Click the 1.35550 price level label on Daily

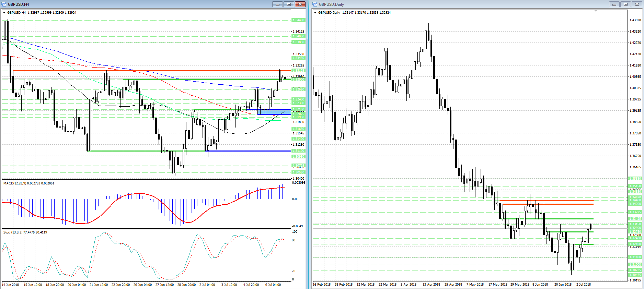[635, 179]
